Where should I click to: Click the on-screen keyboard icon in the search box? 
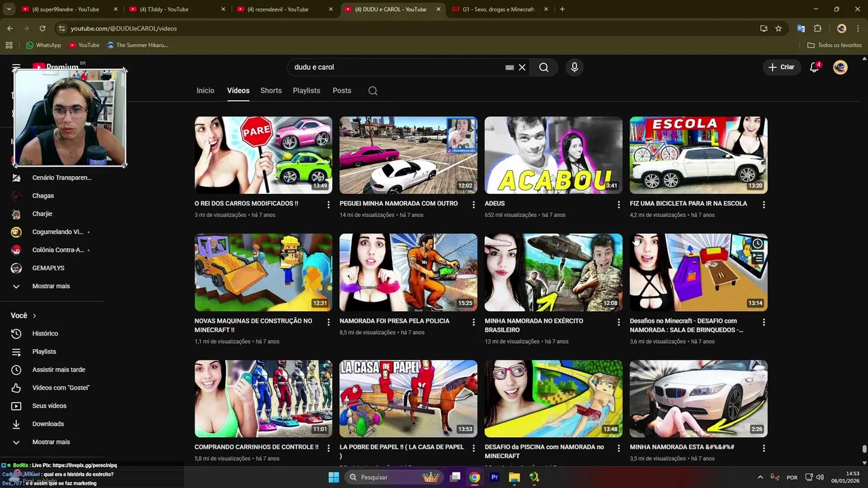click(x=510, y=67)
